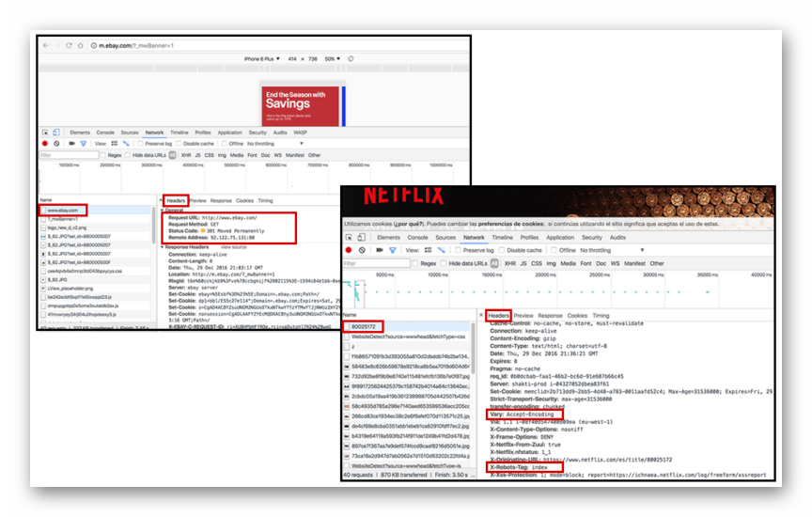Click the Filter field in the eBay DevTools
Screen dimensions: 812x517
pyautogui.click(x=69, y=155)
